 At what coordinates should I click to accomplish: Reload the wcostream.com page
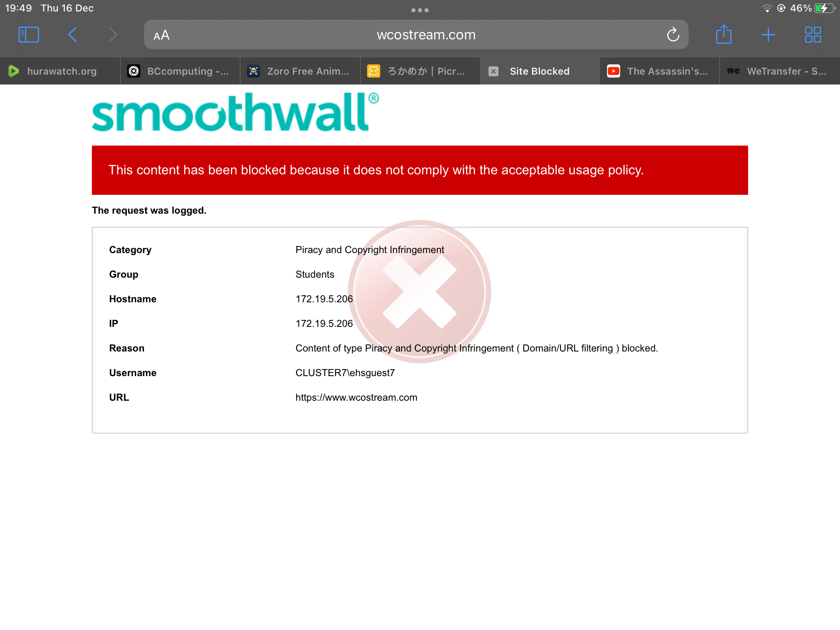(673, 35)
